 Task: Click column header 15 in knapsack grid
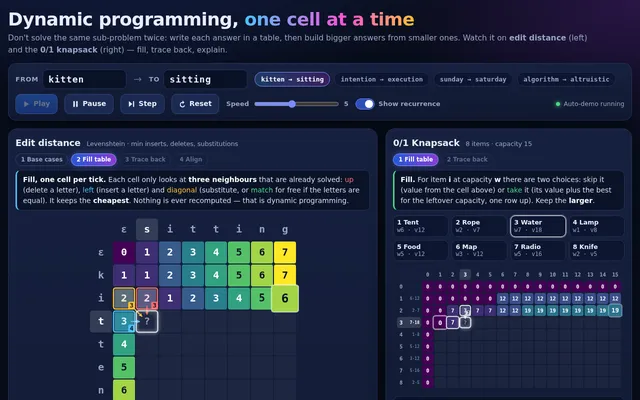(x=615, y=275)
